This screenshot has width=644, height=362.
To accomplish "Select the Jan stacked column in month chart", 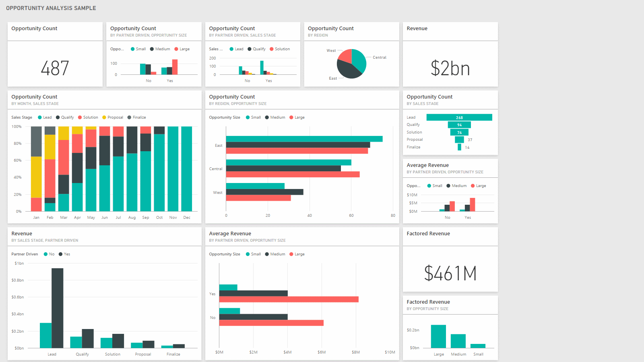I will click(36, 169).
